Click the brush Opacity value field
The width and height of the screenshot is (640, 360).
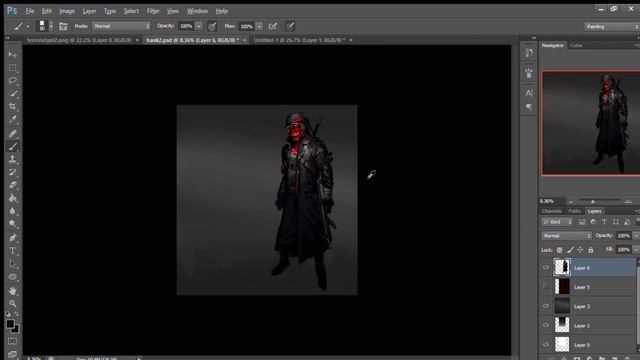click(x=187, y=26)
